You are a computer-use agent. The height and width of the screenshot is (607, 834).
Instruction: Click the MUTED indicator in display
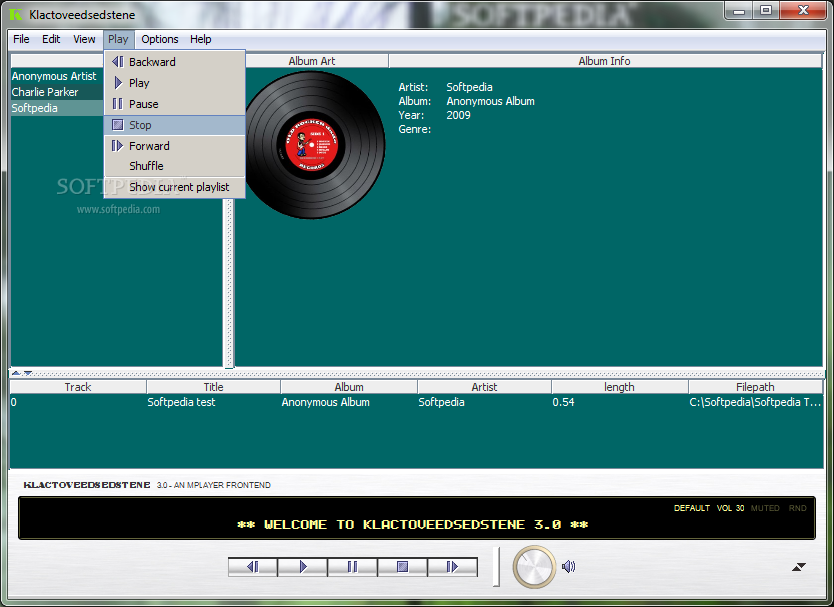pos(765,508)
